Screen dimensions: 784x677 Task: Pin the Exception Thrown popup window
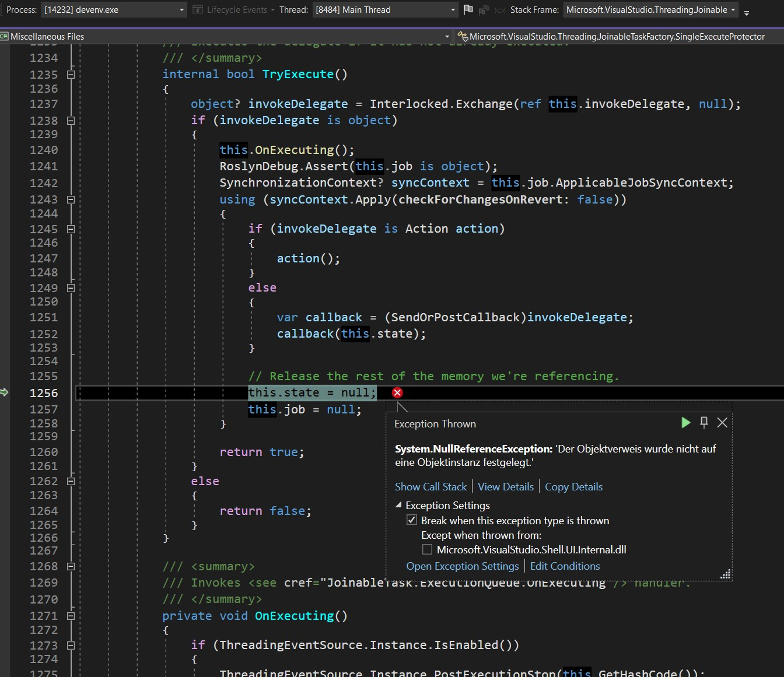(x=704, y=422)
